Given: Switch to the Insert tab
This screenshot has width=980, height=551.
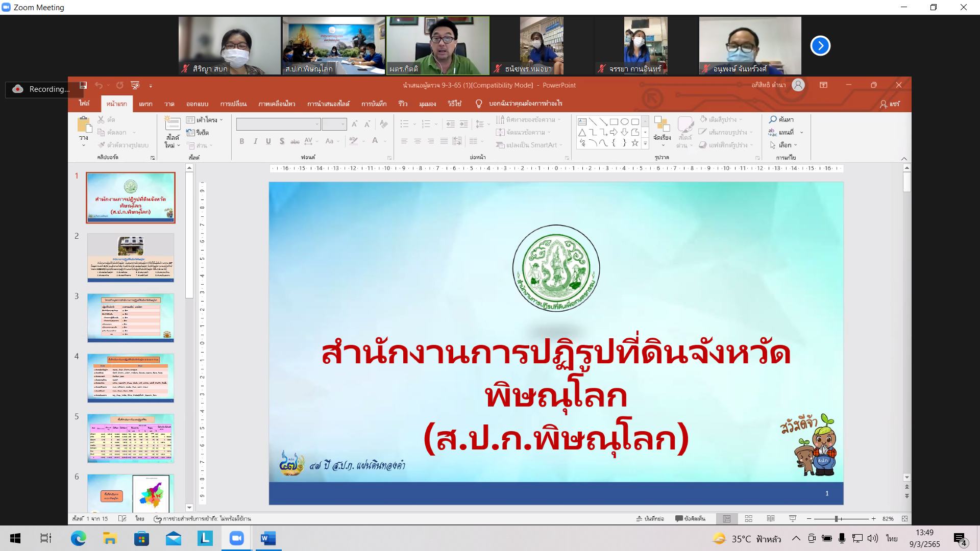Looking at the screenshot, I should click(x=145, y=104).
